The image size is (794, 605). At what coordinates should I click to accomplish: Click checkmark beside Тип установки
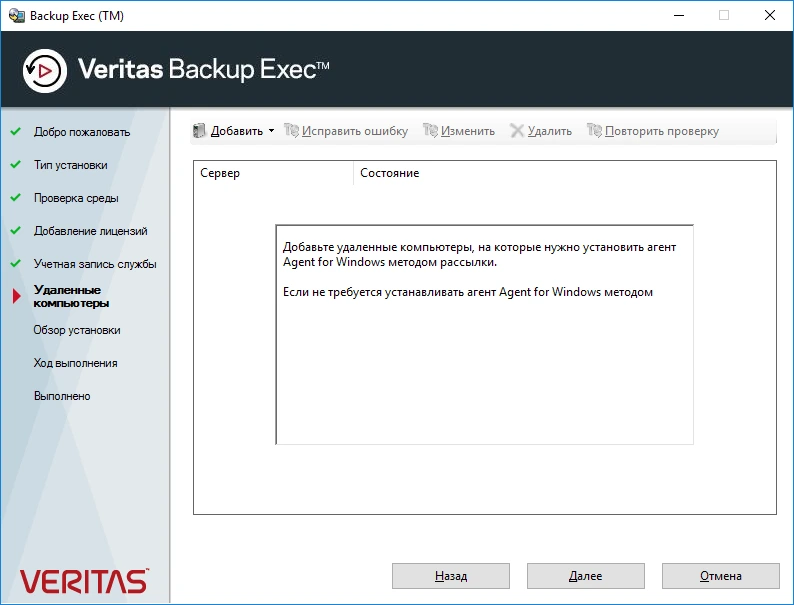pos(16,165)
